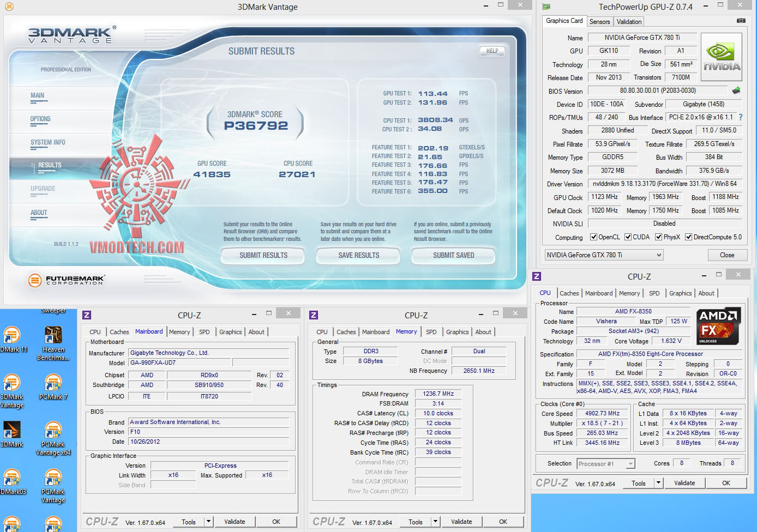This screenshot has height=532, width=757.
Task: Click the GPU Score value 41835
Action: (212, 174)
